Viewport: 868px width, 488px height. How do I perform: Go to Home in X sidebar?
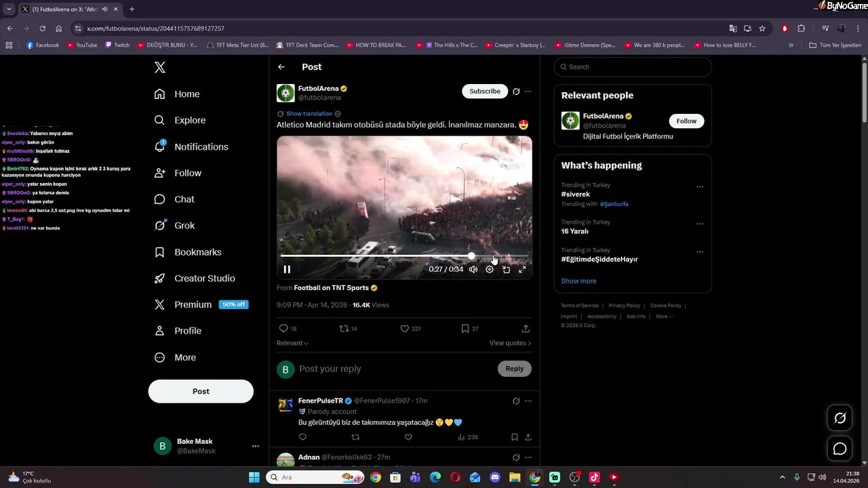pyautogui.click(x=177, y=94)
